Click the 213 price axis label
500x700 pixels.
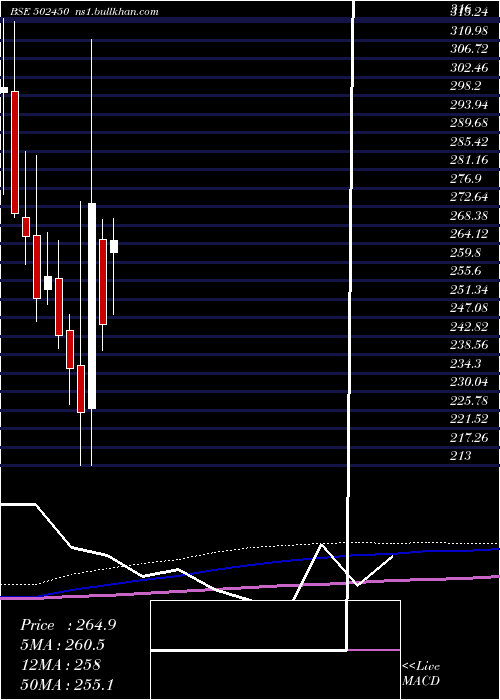[x=461, y=456]
